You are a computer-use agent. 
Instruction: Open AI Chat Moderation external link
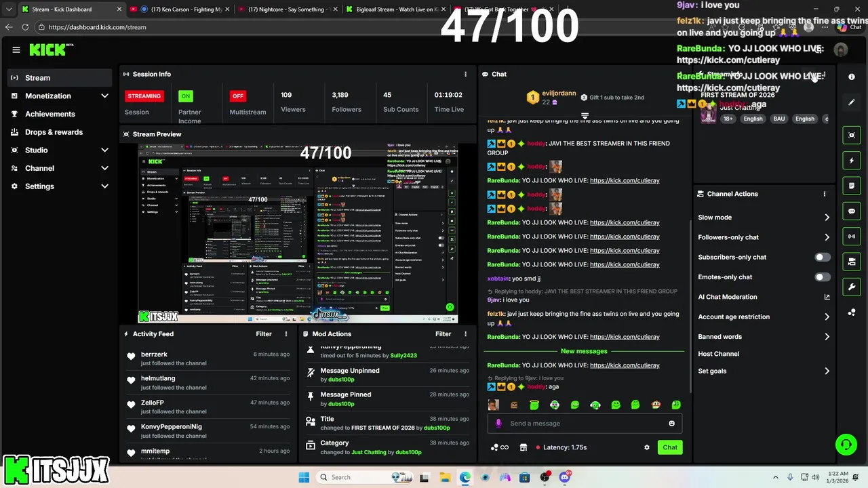click(827, 297)
